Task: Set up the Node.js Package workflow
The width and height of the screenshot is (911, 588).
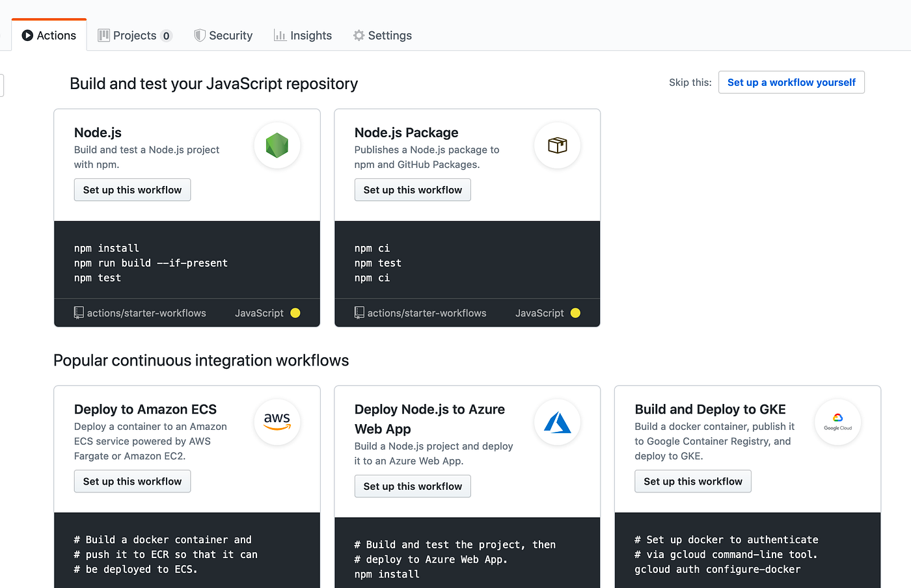Action: click(413, 190)
